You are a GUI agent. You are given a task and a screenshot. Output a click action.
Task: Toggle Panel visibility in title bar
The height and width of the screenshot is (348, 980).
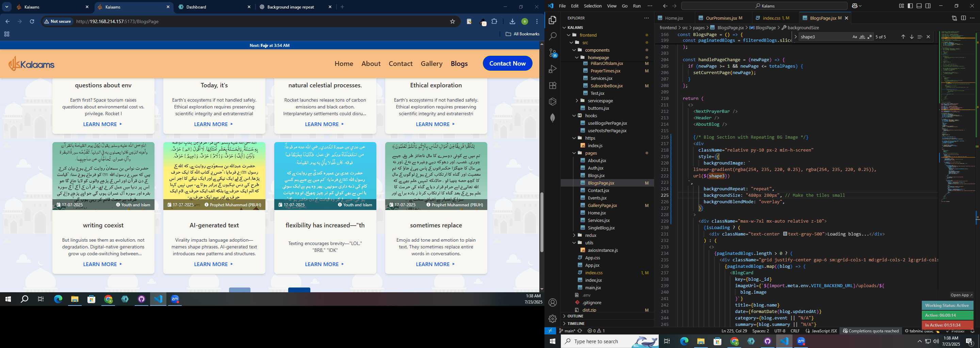[919, 6]
